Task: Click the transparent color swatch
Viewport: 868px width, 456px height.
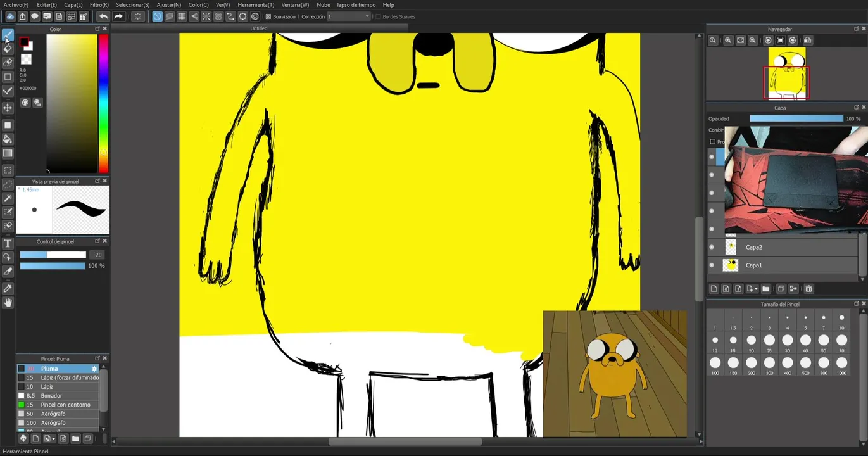Action: 26,60
